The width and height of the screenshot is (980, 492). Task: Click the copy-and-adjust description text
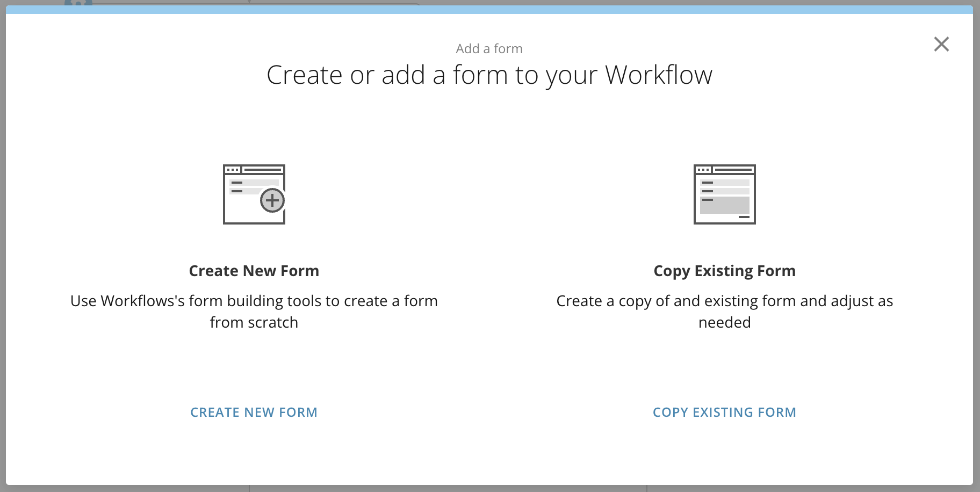click(725, 312)
